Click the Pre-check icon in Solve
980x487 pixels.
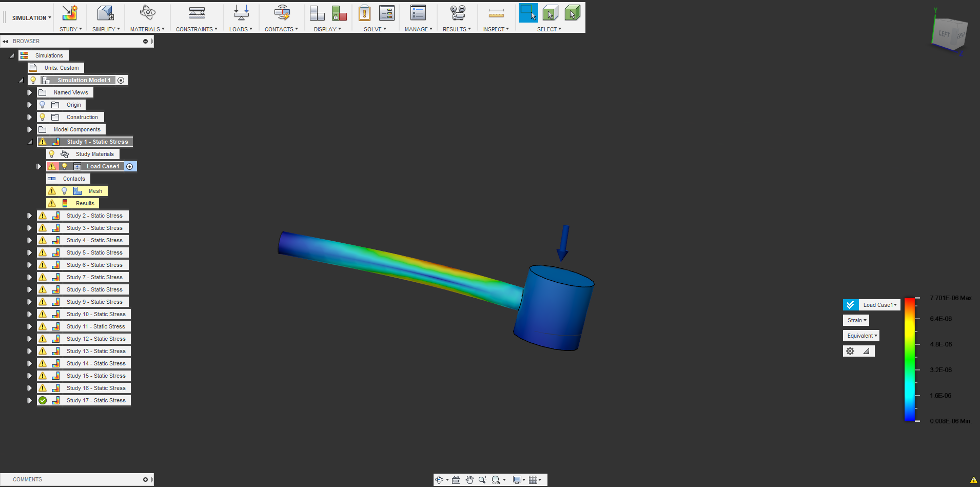(364, 13)
